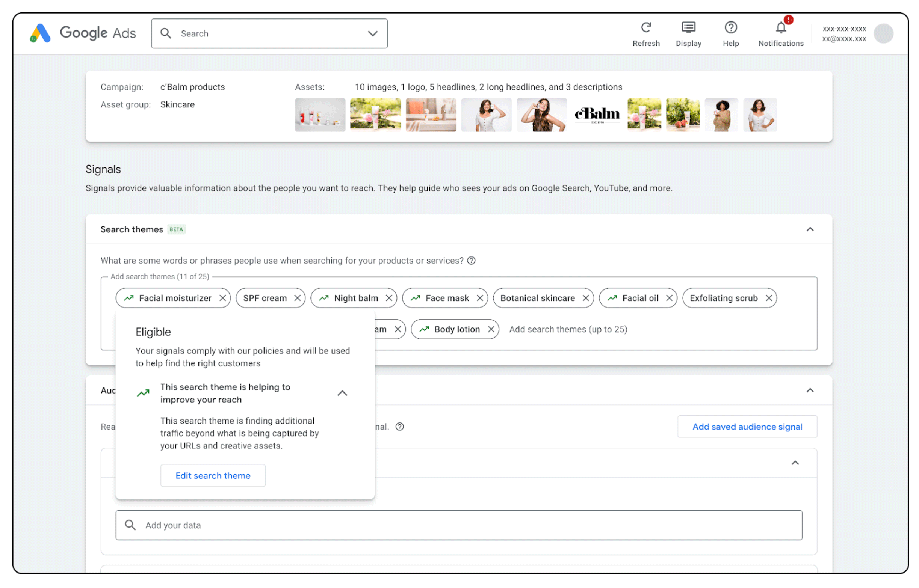Open woman holding product image thumbnail, fourth asset
The height and width of the screenshot is (588, 919).
click(x=486, y=115)
